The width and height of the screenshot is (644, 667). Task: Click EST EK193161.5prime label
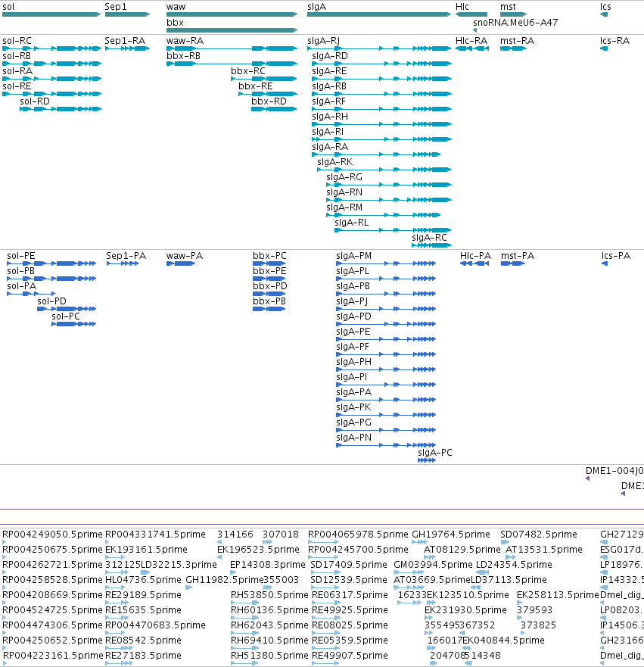(x=146, y=550)
